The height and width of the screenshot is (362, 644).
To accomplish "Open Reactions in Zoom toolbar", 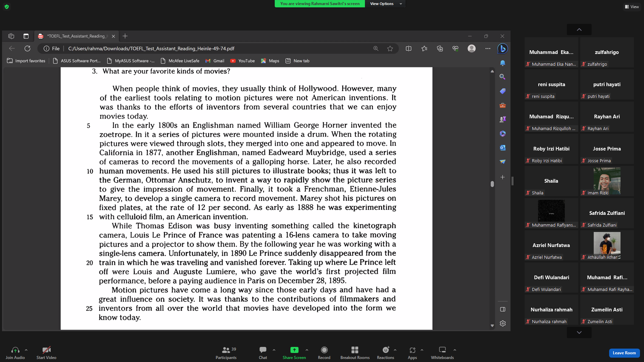I will [x=385, y=353].
